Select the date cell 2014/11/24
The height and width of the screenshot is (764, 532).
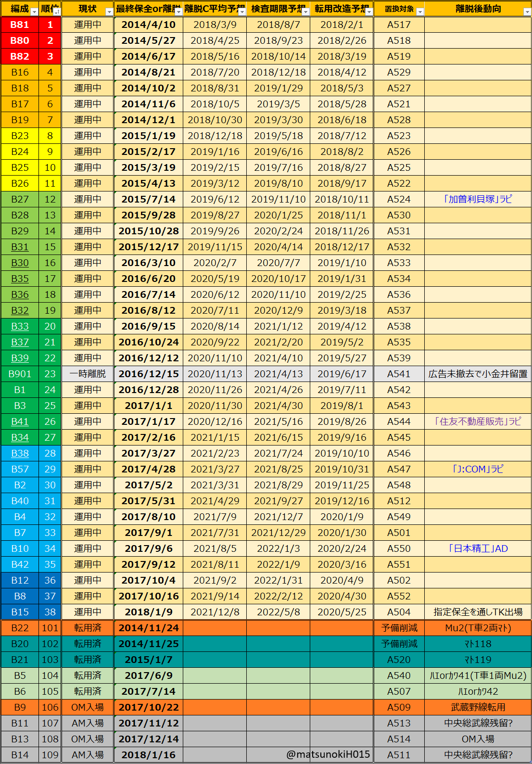149,628
